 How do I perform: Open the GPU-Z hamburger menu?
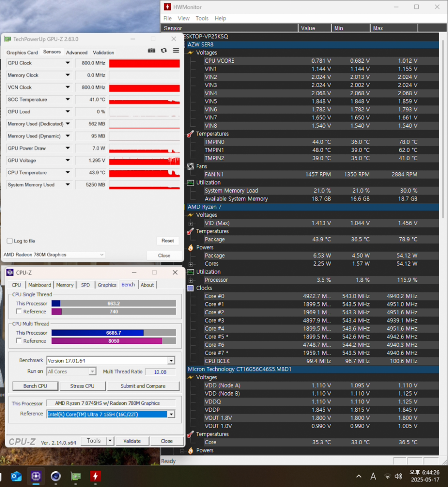pyautogui.click(x=176, y=50)
